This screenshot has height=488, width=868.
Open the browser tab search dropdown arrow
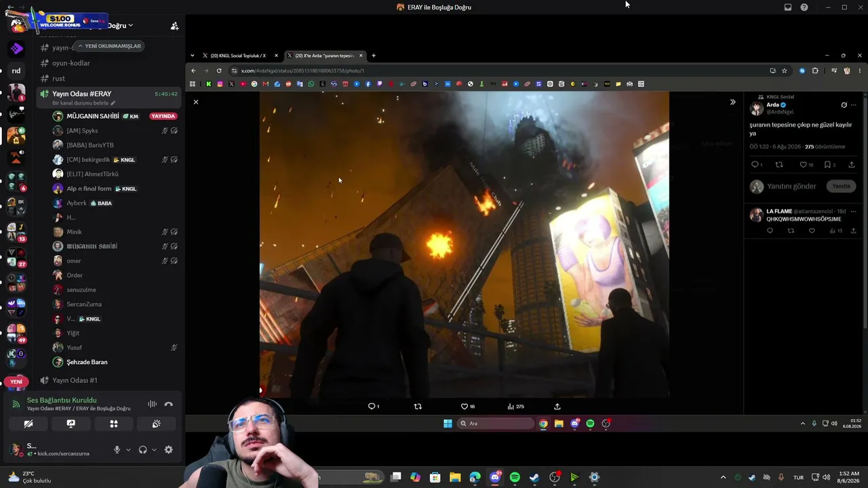[x=193, y=56]
